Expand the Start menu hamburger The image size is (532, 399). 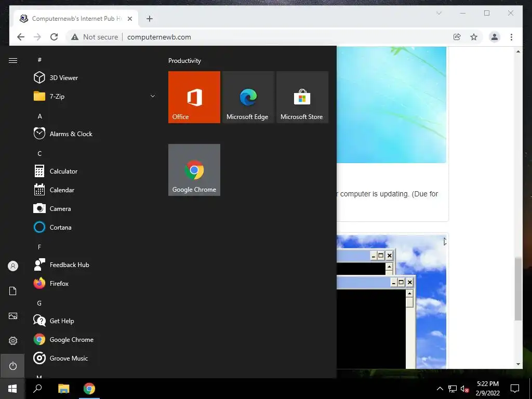pos(13,60)
